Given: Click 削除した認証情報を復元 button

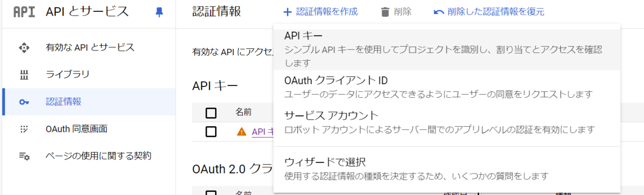Looking at the screenshot, I should point(488,12).
